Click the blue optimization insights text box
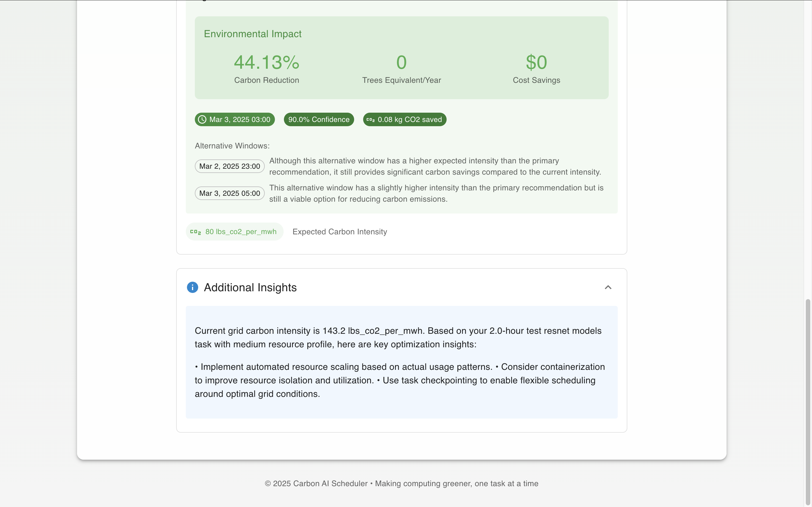Viewport: 812px width, 507px height. pyautogui.click(x=401, y=362)
